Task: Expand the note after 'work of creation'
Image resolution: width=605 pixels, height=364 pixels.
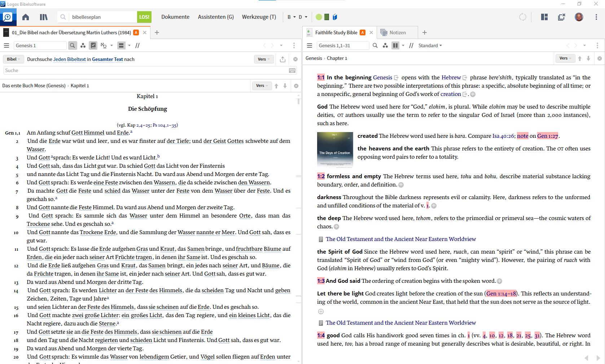Action: pyautogui.click(x=473, y=95)
